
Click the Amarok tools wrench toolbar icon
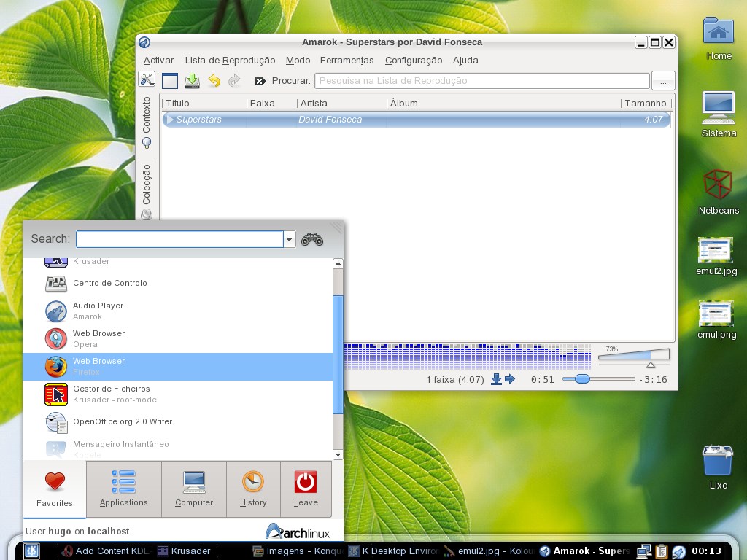click(147, 79)
